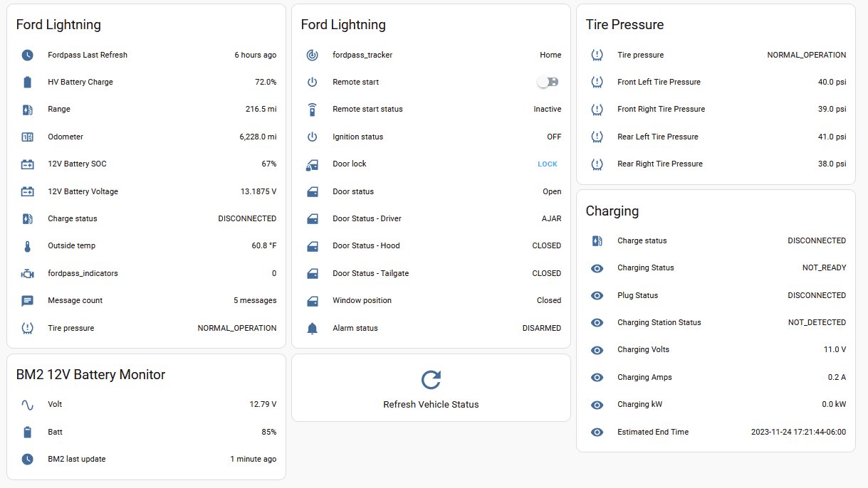Click the "AJAR" driver door state
Screen dimensions: 868x488
(551, 218)
